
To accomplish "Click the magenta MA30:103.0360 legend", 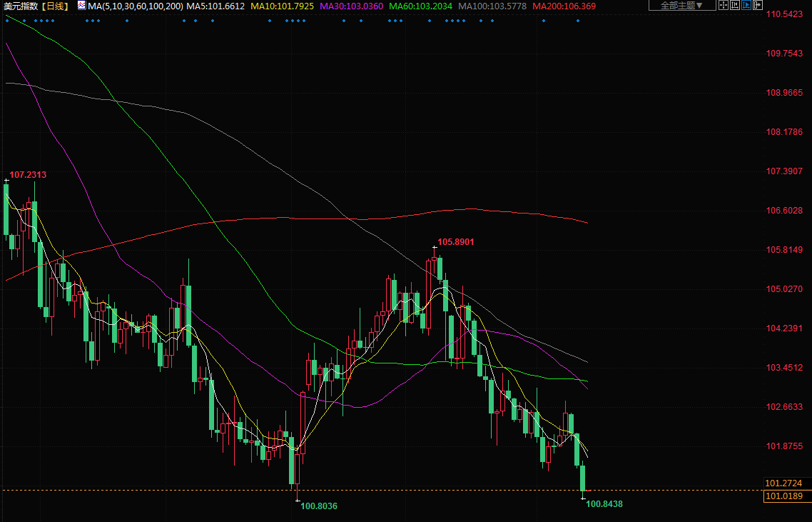I will click(x=351, y=6).
